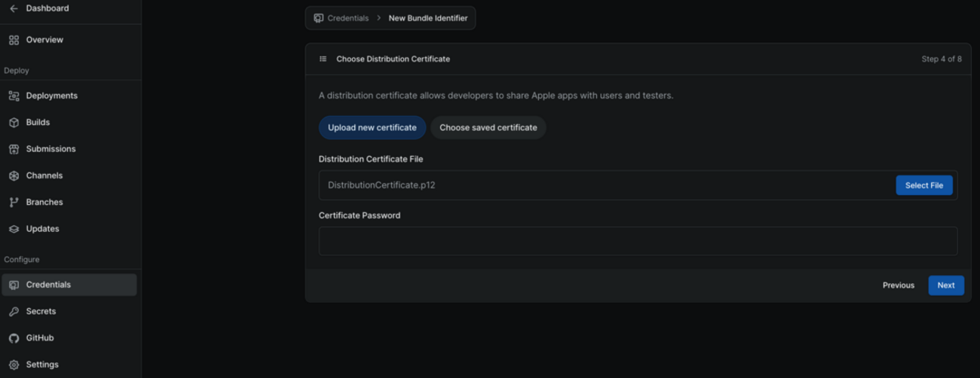Click the Updates layers icon
The width and height of the screenshot is (980, 378).
pos(14,229)
